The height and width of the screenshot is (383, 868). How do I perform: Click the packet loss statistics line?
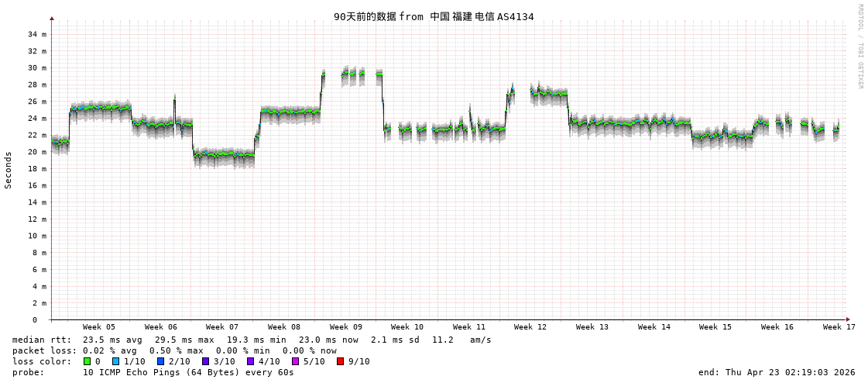174,350
